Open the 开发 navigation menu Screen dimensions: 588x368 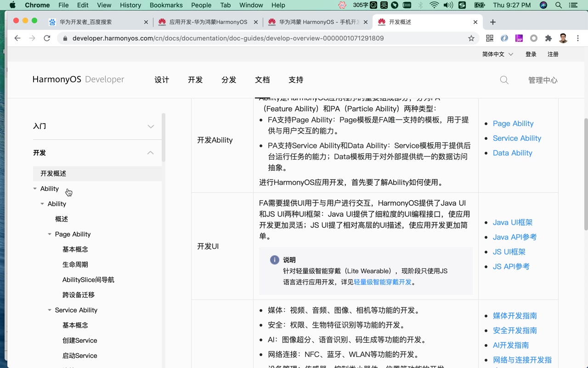[195, 80]
